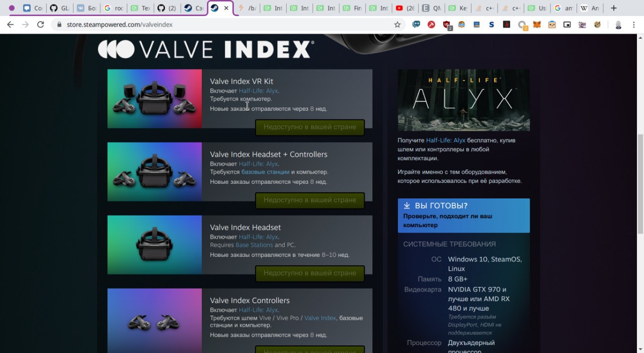The width and height of the screenshot is (644, 353).
Task: Open the Chrome profile avatar
Action: coord(618,24)
